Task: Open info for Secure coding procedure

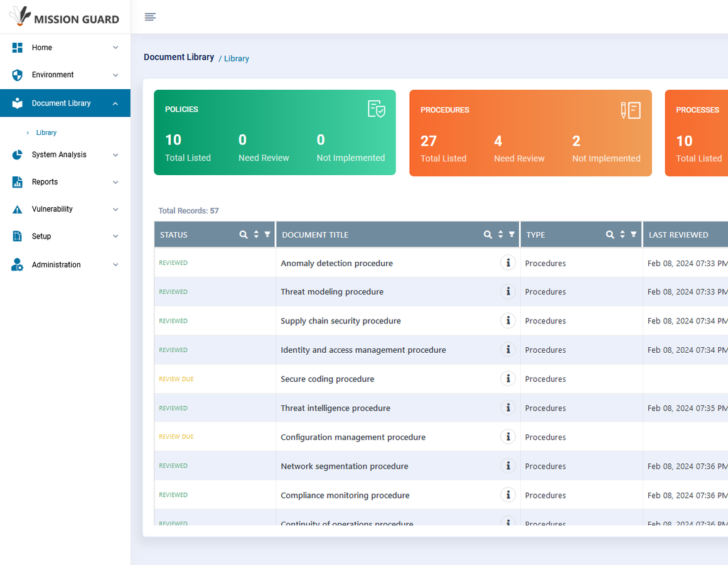Action: pos(508,379)
